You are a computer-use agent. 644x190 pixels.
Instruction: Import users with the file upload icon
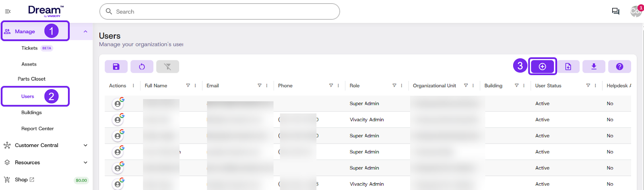point(568,67)
